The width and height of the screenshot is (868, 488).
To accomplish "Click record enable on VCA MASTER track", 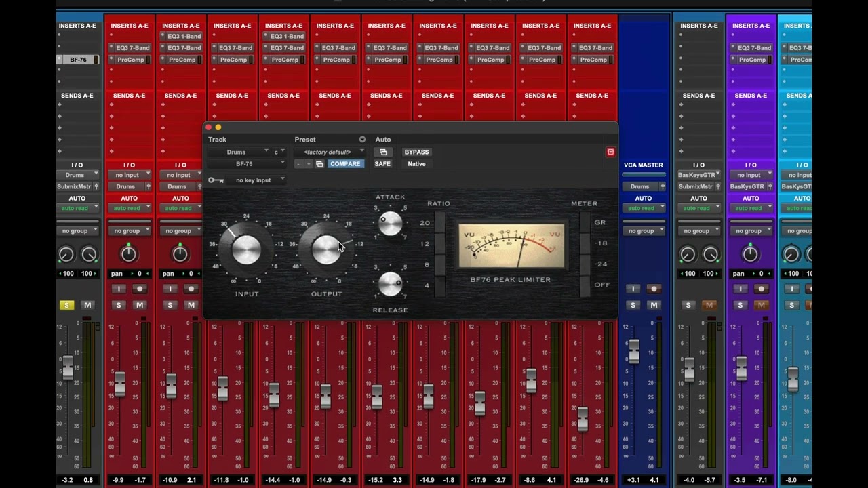I will [654, 289].
